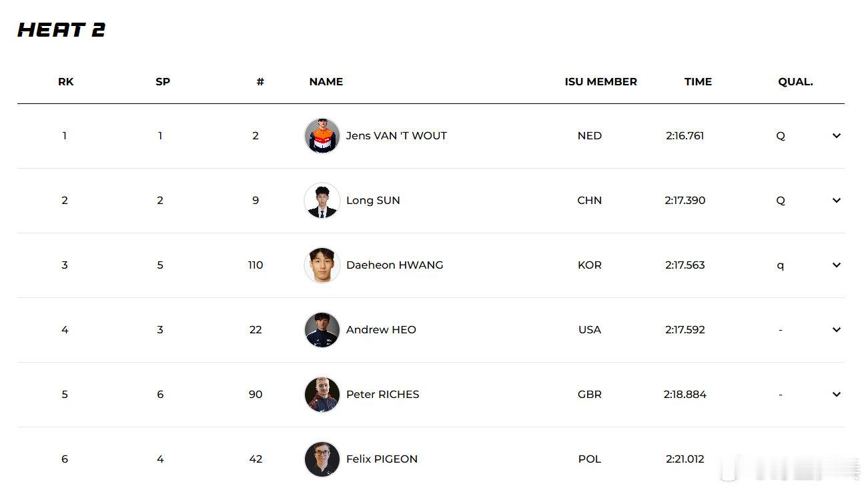Click Jens VAN 'T WOUT's avatar photo

(322, 136)
